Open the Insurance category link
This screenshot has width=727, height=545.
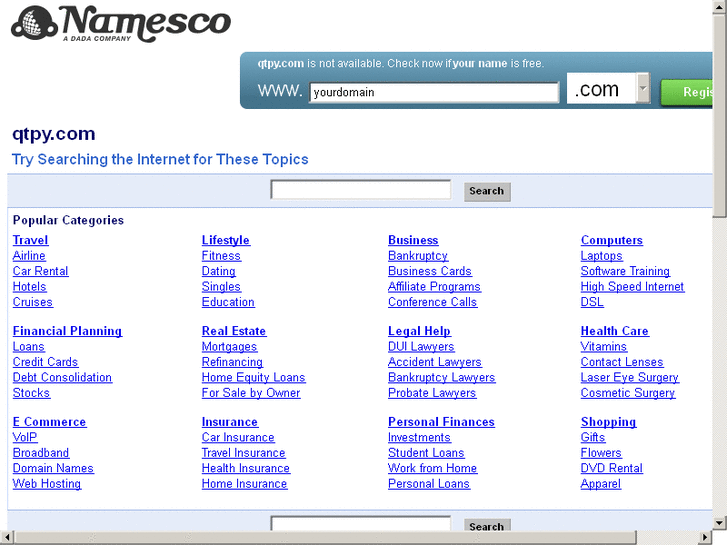point(230,422)
